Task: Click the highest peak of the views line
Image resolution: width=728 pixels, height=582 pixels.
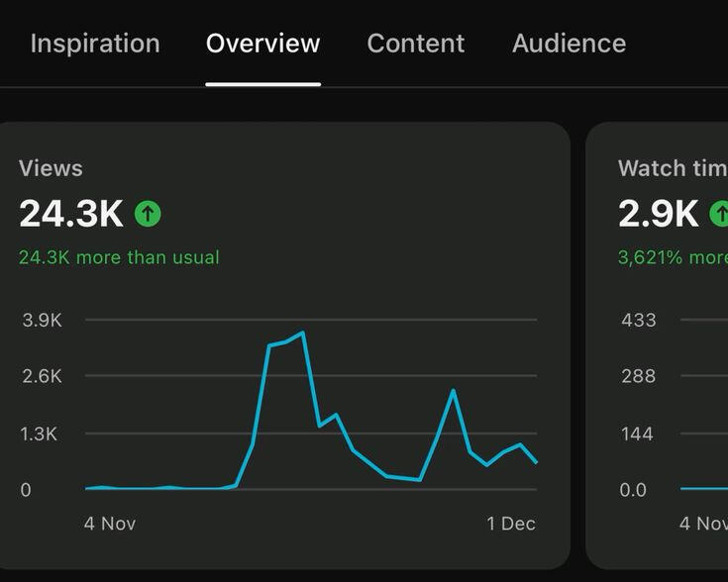Action: (303, 333)
